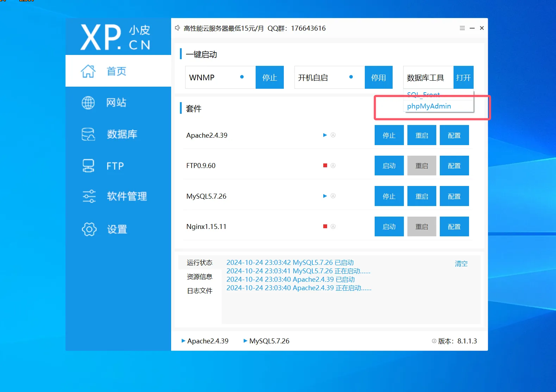Click the FTP server icon
The width and height of the screenshot is (556, 392).
88,166
